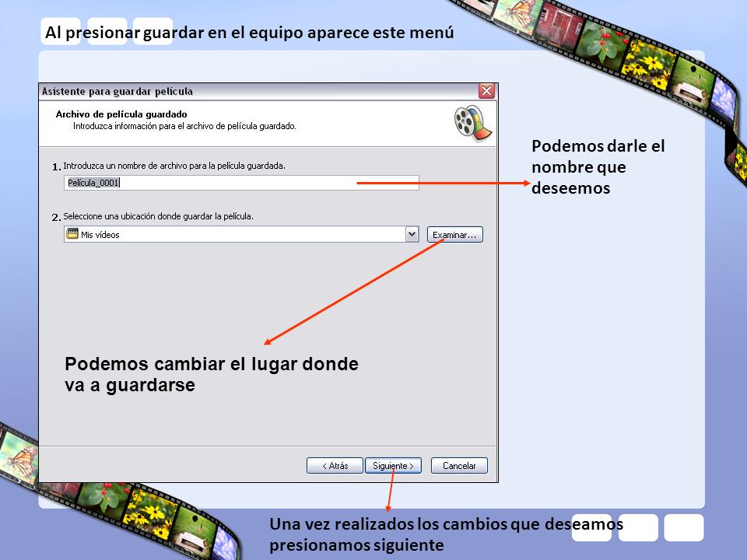Expand the Mis vídeos location dropdown arrow

(412, 234)
